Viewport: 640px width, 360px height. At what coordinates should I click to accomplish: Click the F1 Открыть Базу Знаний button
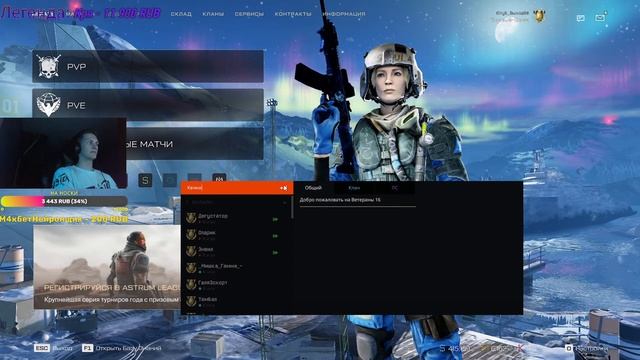pyautogui.click(x=122, y=348)
